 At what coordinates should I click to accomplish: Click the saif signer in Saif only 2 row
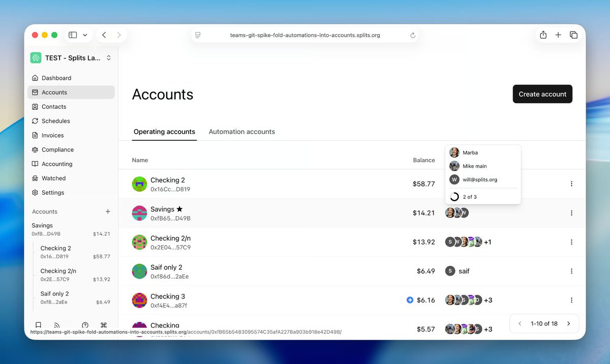(457, 271)
